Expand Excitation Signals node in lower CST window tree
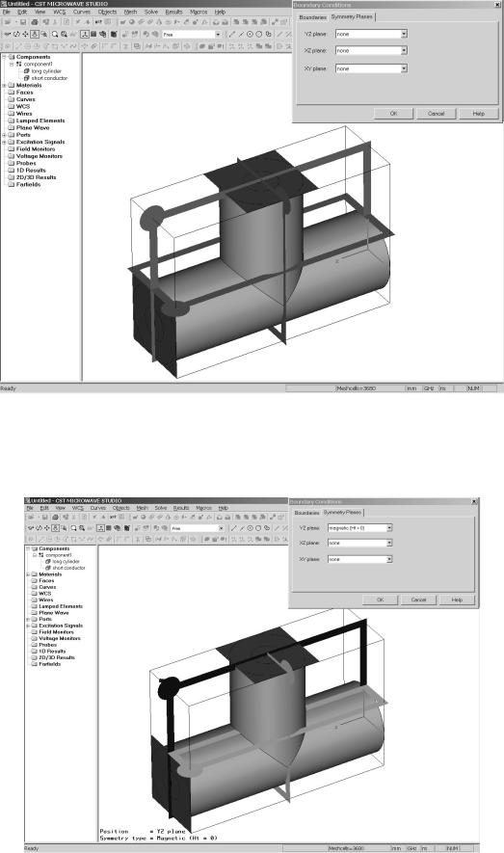This screenshot has height=853, width=504. coord(28,626)
